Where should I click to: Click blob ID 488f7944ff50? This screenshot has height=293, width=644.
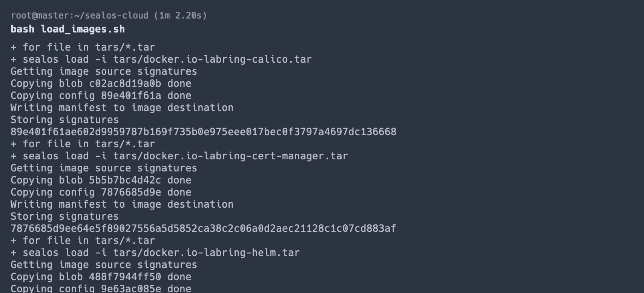tap(125, 277)
